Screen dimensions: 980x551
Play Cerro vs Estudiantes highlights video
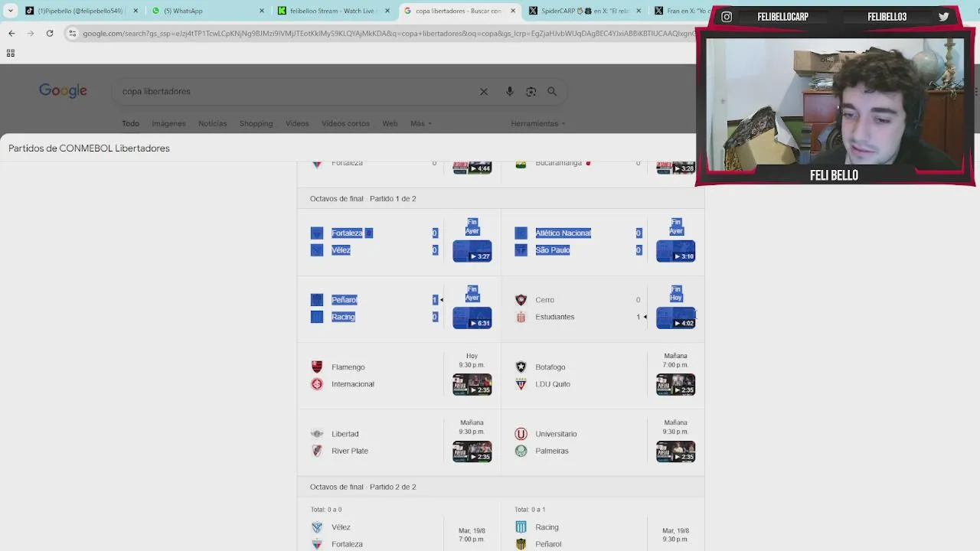(675, 318)
